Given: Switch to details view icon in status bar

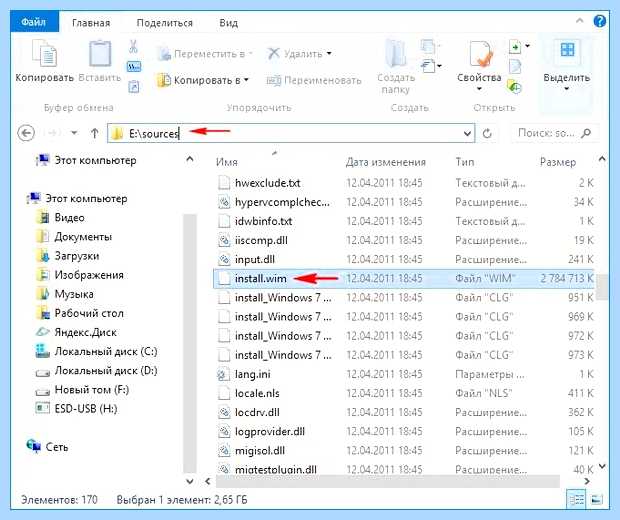Looking at the screenshot, I should point(576,500).
